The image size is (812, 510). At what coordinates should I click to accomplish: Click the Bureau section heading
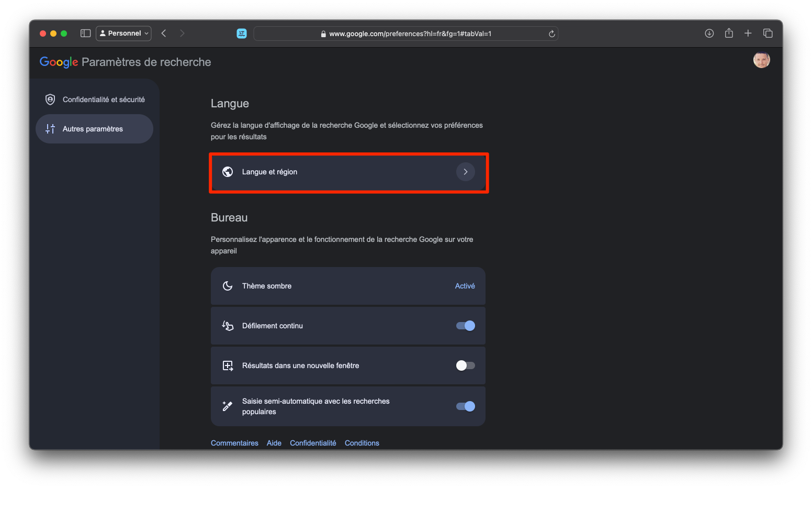point(229,218)
